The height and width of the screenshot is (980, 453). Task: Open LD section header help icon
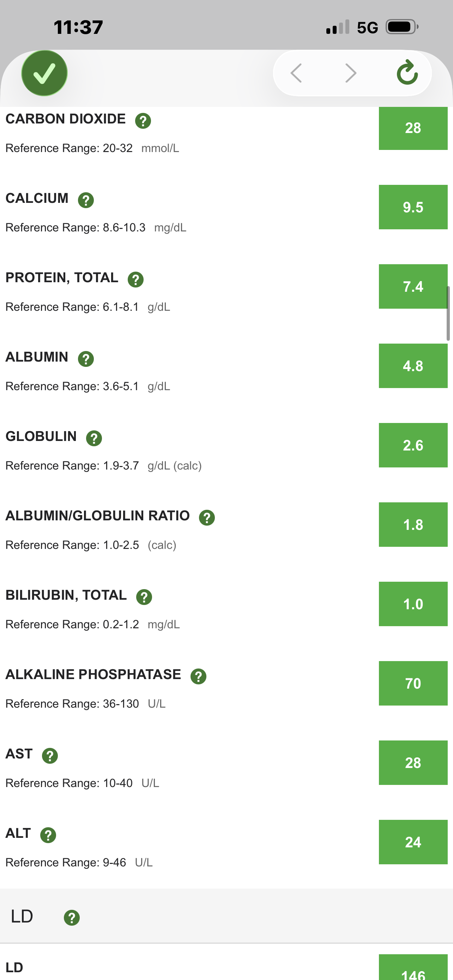[x=72, y=918]
